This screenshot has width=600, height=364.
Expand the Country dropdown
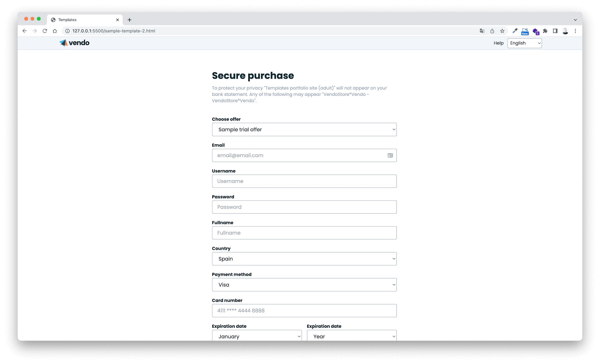click(x=305, y=259)
